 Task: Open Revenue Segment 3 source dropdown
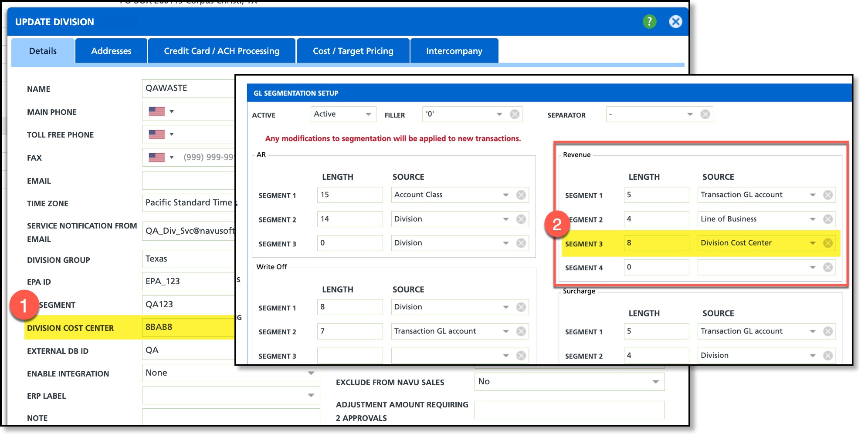pyautogui.click(x=812, y=243)
